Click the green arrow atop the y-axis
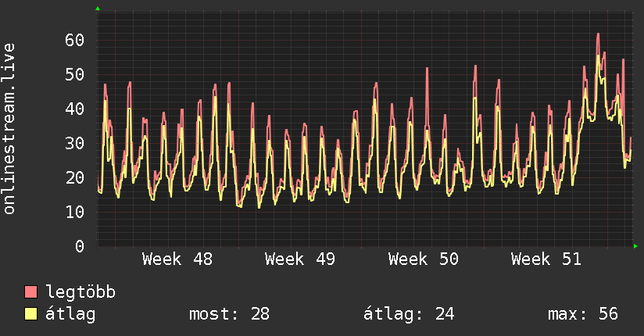This screenshot has width=644, height=336. tap(98, 9)
